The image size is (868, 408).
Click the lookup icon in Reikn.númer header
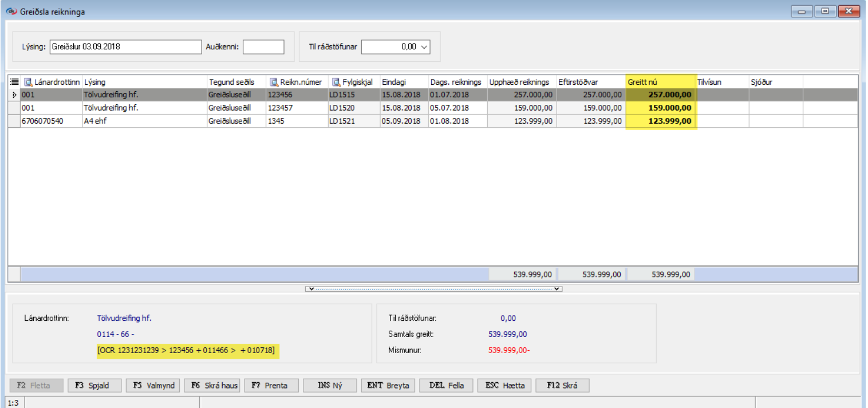[274, 82]
